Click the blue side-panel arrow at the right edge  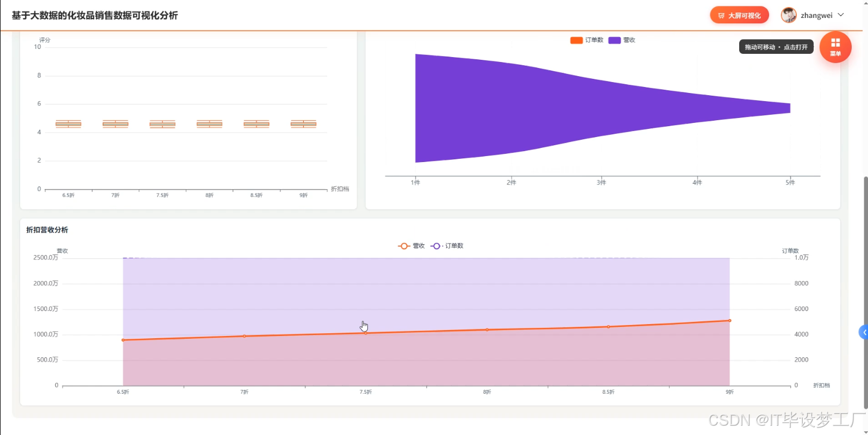pyautogui.click(x=864, y=332)
